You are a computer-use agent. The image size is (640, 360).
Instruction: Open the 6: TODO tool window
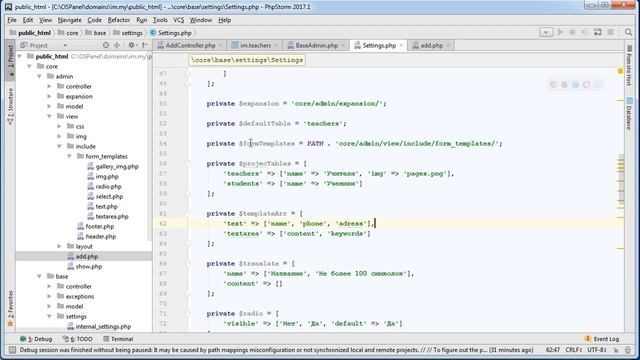78,339
